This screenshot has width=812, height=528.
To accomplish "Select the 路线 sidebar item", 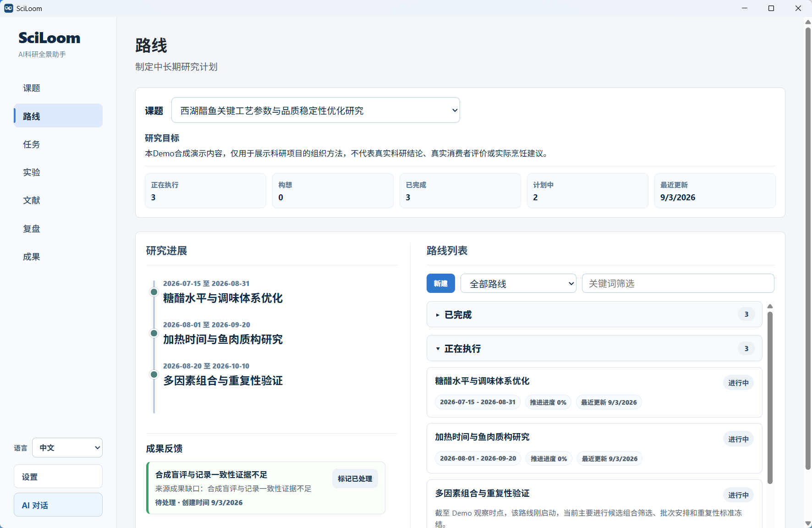I will 58,116.
